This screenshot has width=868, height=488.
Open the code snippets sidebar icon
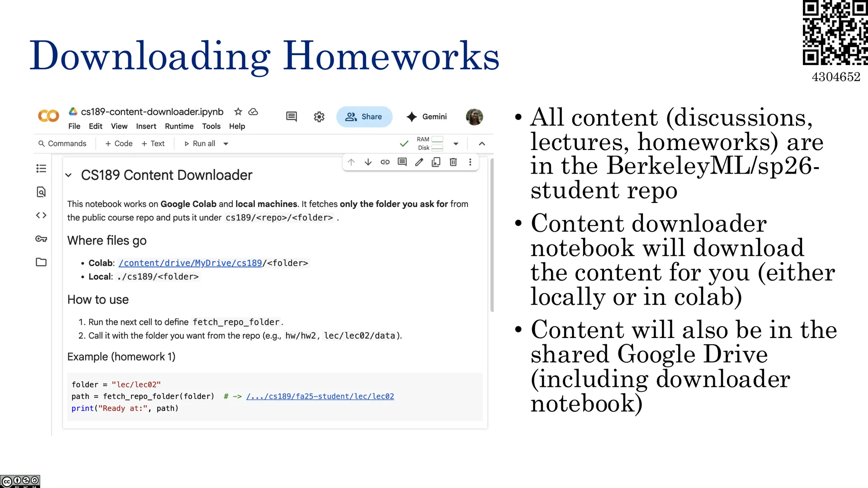pyautogui.click(x=41, y=216)
